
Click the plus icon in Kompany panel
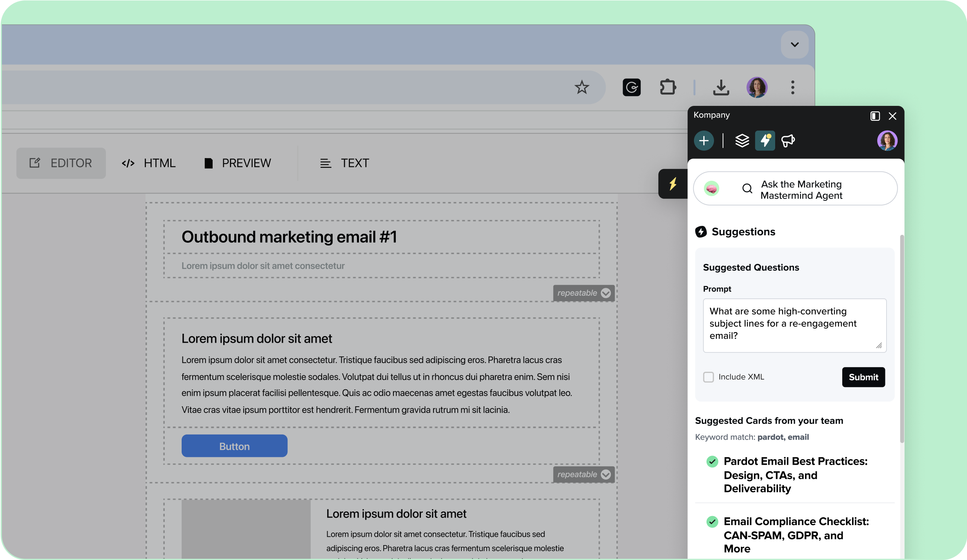click(x=704, y=141)
